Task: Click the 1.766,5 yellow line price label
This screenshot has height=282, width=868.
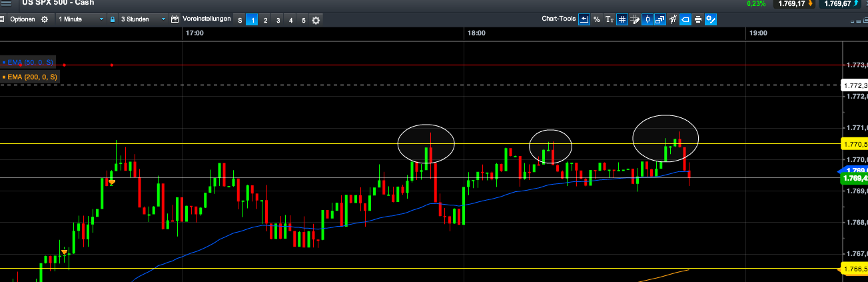Action: coord(855,269)
